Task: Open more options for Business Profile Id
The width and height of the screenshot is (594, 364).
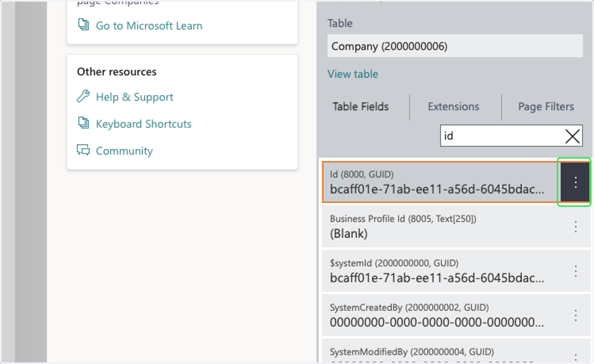Action: [x=575, y=227]
